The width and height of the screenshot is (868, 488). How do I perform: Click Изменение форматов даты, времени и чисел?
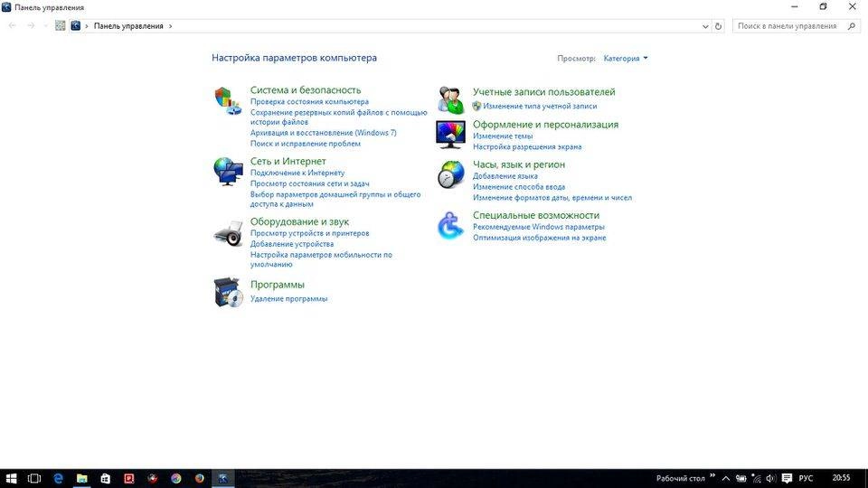click(552, 198)
